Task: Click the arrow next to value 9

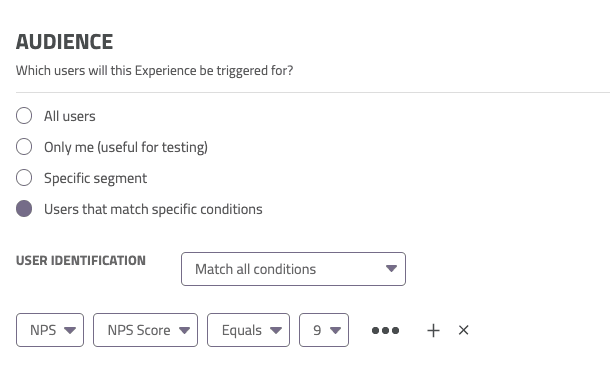Action: tap(335, 330)
